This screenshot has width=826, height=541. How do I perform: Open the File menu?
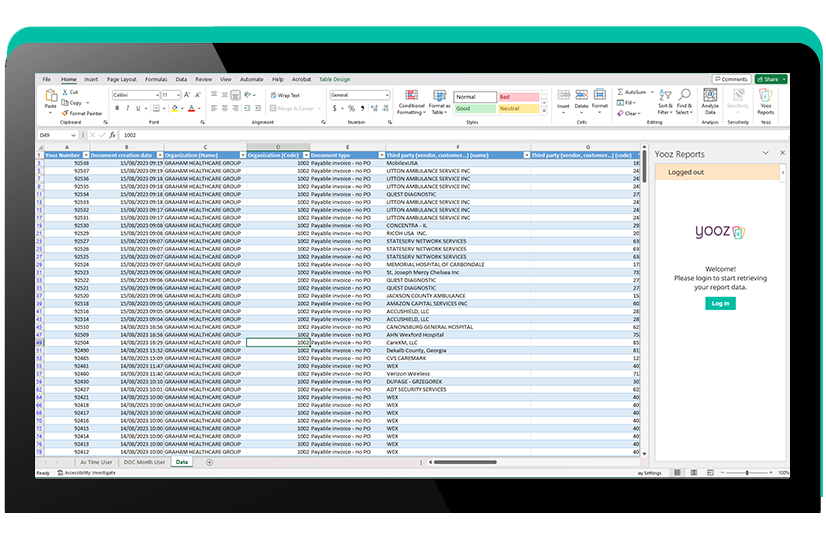click(x=47, y=80)
